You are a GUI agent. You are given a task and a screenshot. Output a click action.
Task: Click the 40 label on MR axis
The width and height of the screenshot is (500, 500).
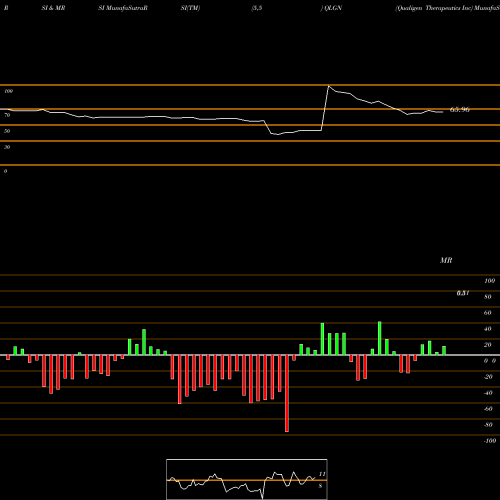(488, 329)
